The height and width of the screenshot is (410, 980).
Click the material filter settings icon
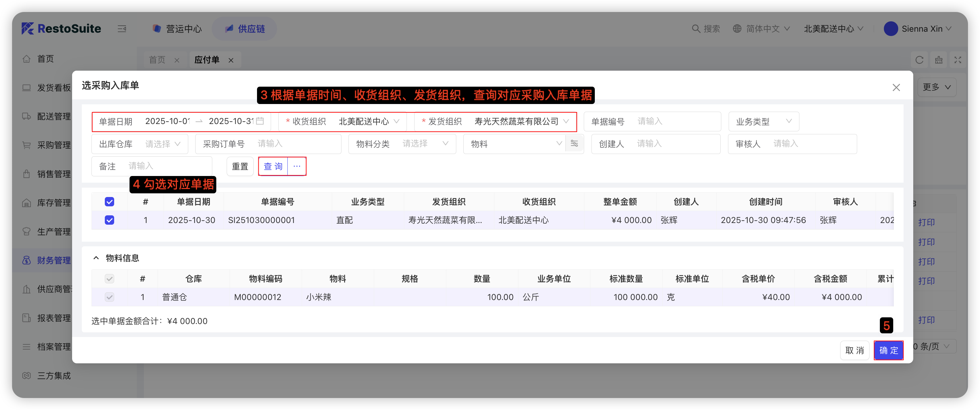(574, 144)
